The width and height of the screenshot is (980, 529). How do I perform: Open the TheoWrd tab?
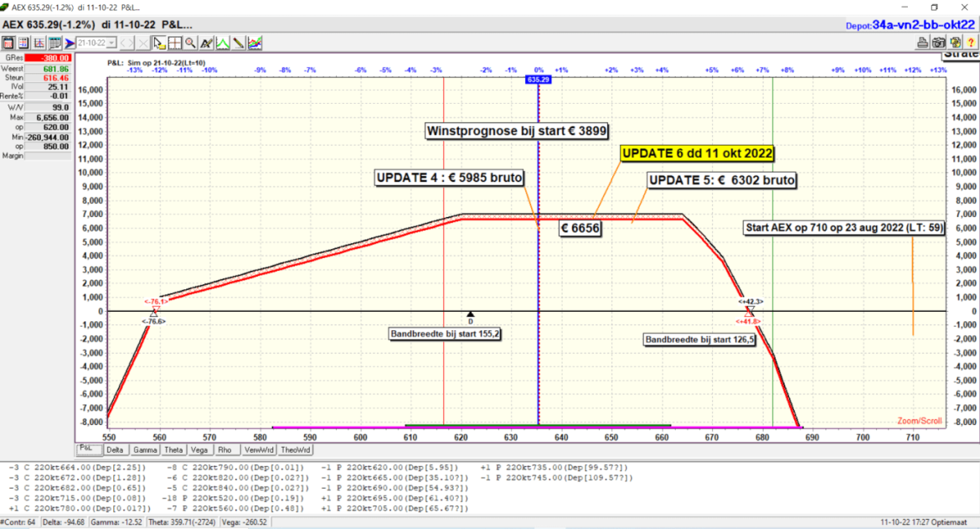point(295,449)
